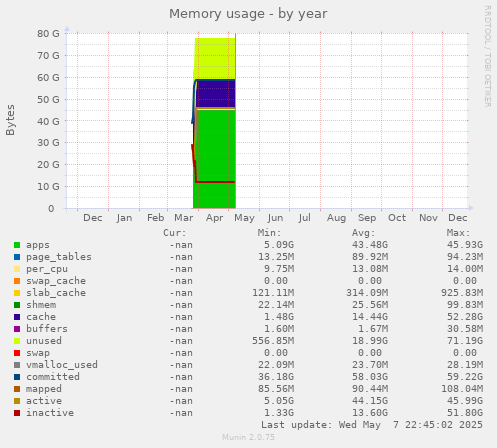Click the 'buffers' legend label

point(47,329)
